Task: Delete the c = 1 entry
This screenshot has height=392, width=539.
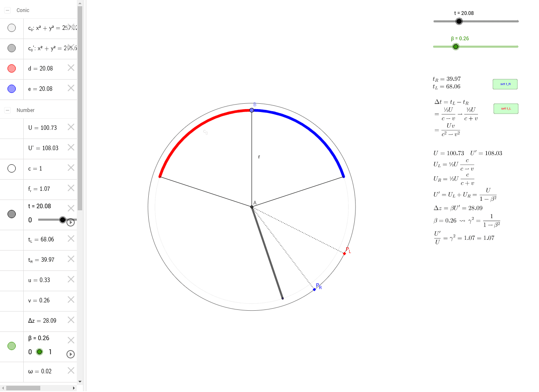Action: point(71,168)
